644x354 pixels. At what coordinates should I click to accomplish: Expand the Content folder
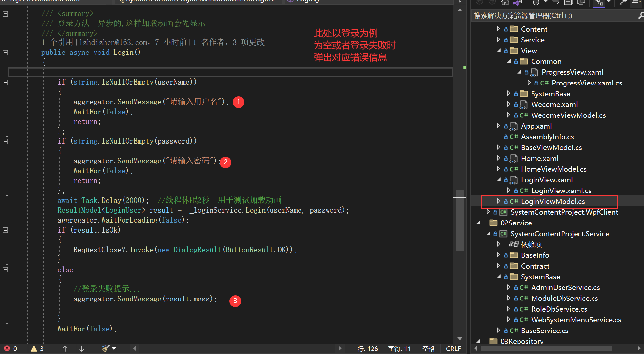pos(498,29)
